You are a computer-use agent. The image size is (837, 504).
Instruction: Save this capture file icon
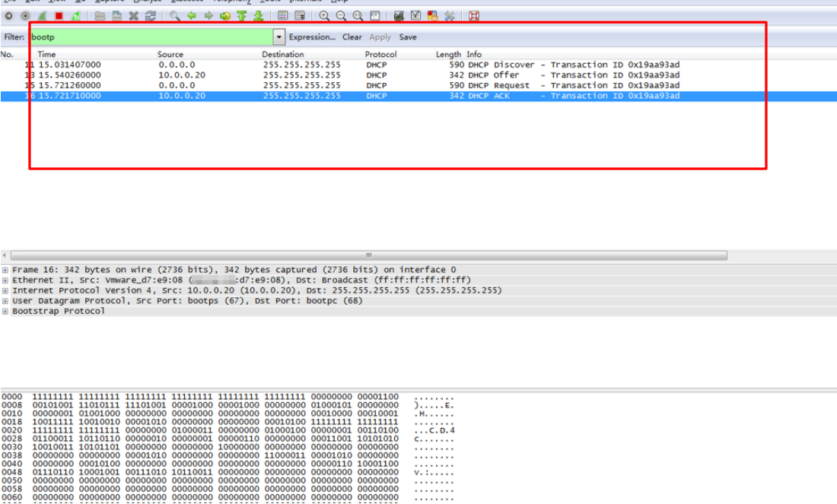point(117,16)
